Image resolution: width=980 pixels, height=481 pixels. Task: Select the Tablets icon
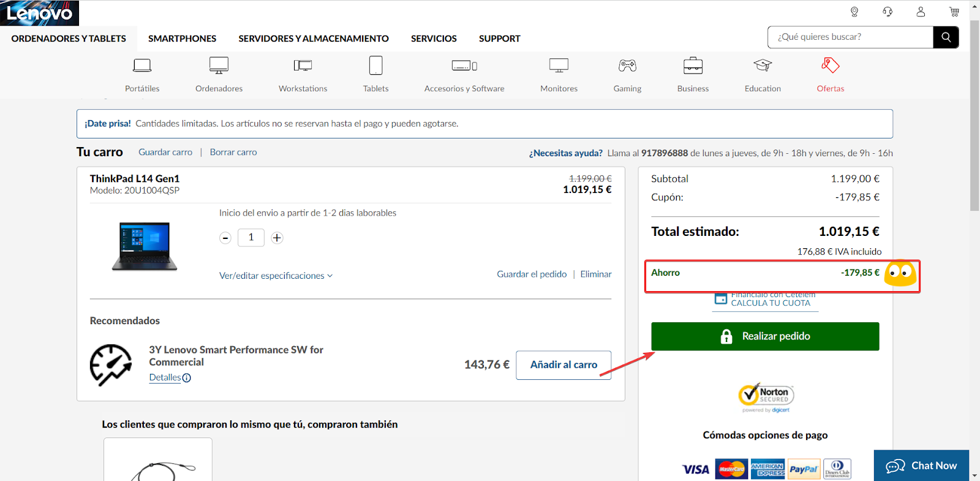tap(375, 66)
